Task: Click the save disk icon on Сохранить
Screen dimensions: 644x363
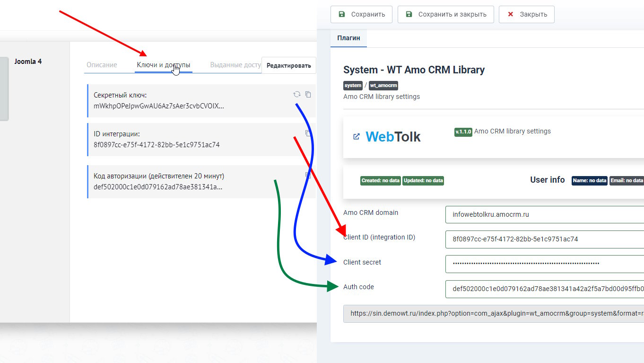Action: (341, 14)
